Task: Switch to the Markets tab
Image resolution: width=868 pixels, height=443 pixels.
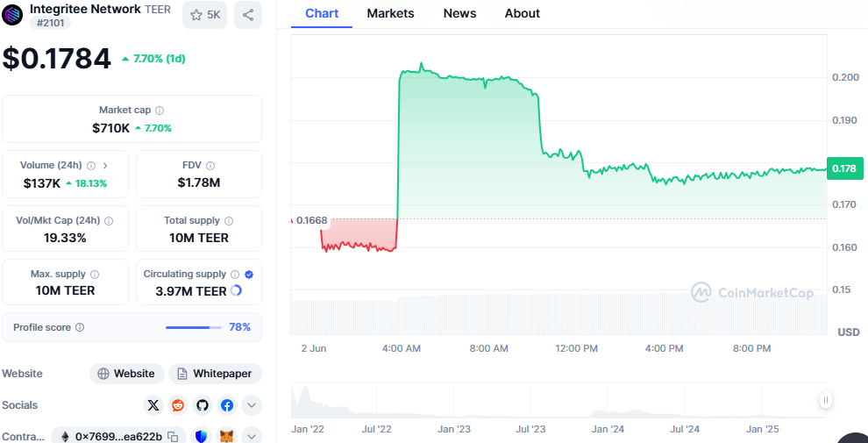Action: click(390, 13)
